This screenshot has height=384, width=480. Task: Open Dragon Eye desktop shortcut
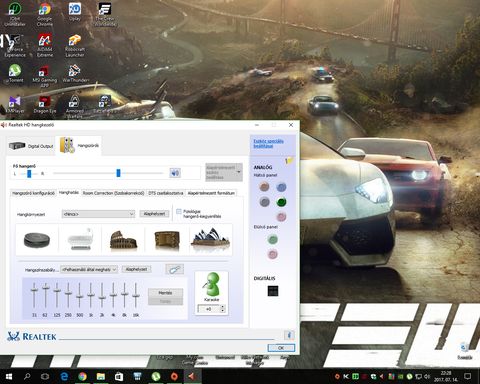coord(45,105)
